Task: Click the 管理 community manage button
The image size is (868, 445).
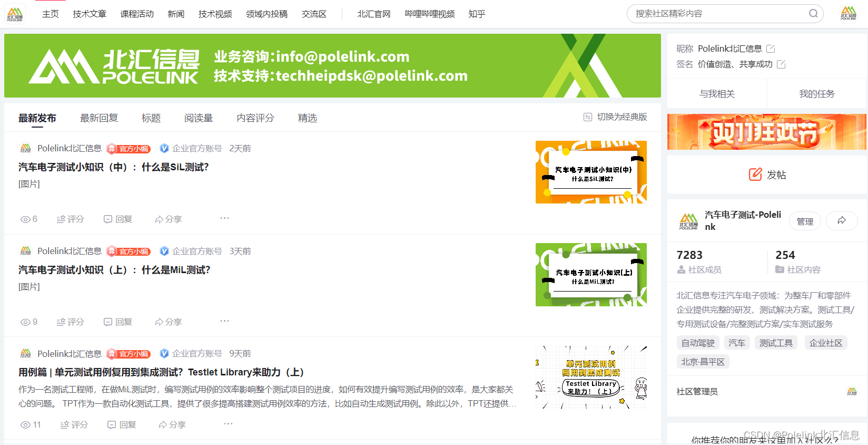Action: 805,221
